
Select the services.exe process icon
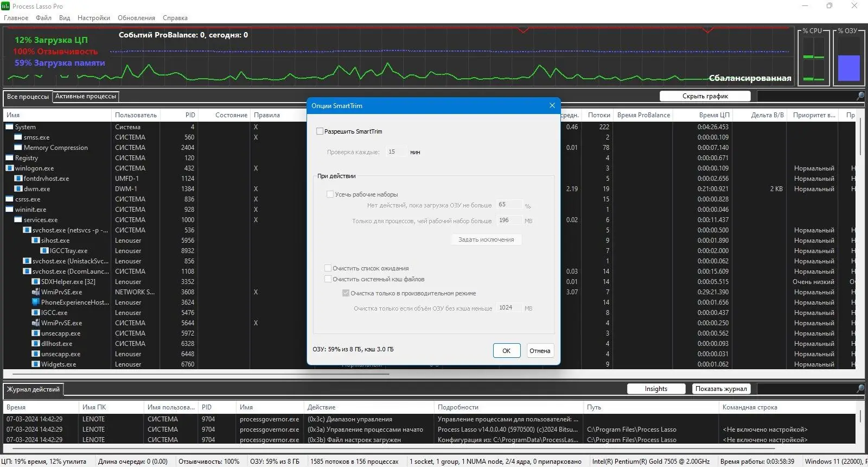tap(18, 220)
